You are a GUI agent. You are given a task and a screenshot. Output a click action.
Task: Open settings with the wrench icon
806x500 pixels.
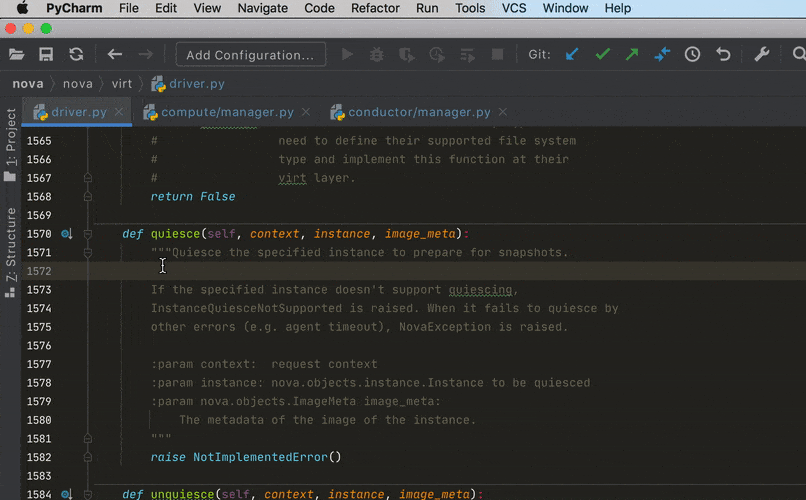(x=761, y=55)
